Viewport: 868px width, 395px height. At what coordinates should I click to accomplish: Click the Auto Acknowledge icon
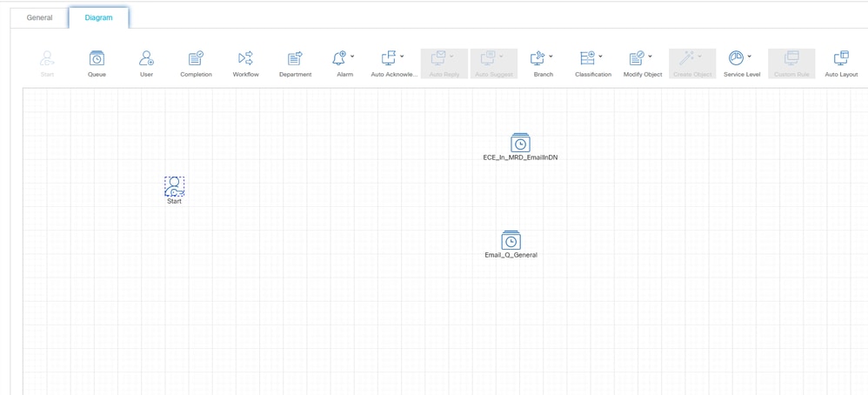coord(389,57)
